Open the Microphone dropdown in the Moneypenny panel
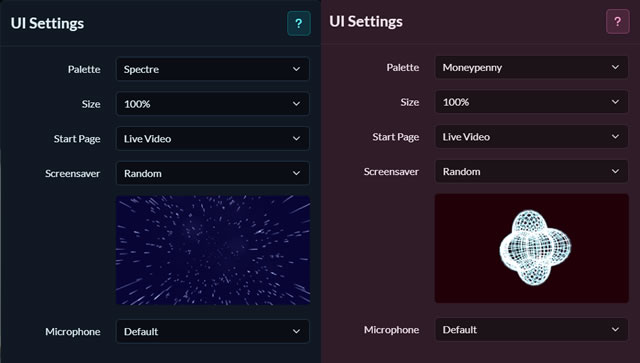Viewport: 640px width, 363px height. [x=531, y=330]
